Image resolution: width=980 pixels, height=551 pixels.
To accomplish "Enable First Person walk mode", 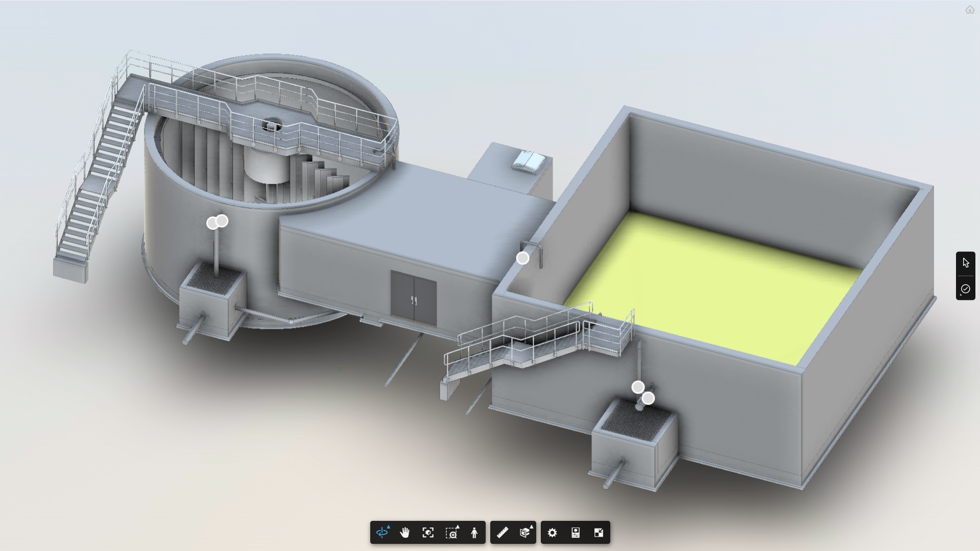I will [474, 533].
